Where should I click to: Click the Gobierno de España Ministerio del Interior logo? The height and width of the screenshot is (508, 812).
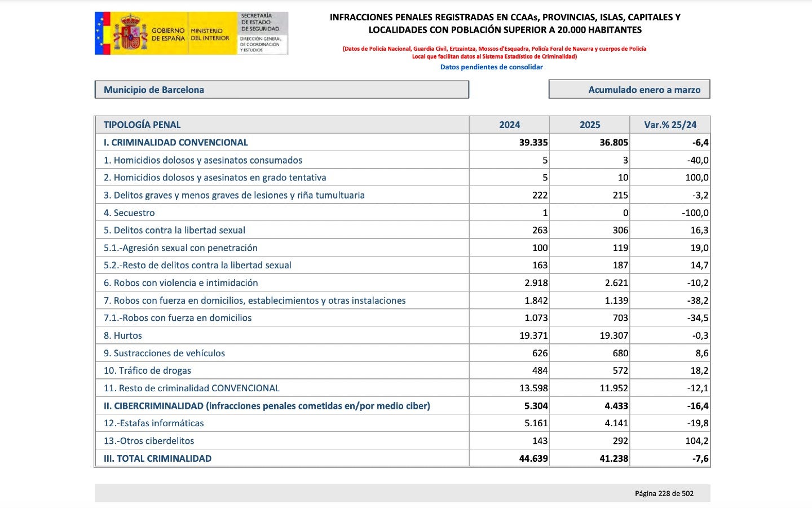[x=191, y=33]
